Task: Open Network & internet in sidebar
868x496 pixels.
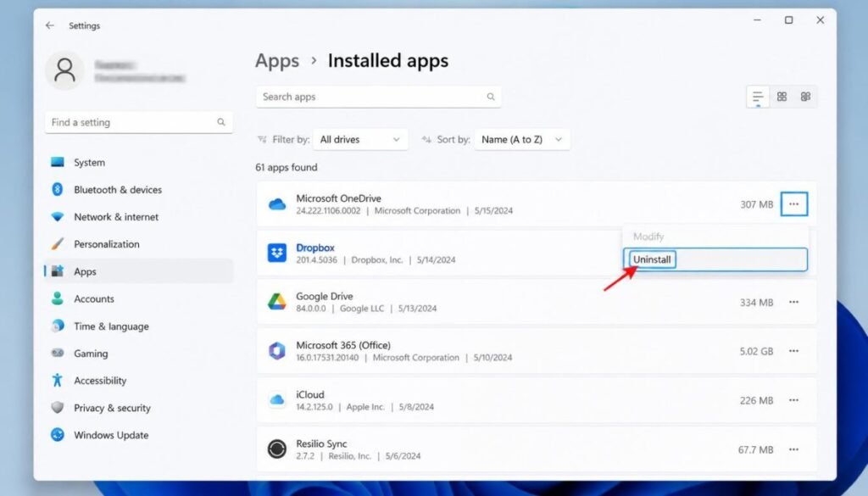Action: pos(138,217)
